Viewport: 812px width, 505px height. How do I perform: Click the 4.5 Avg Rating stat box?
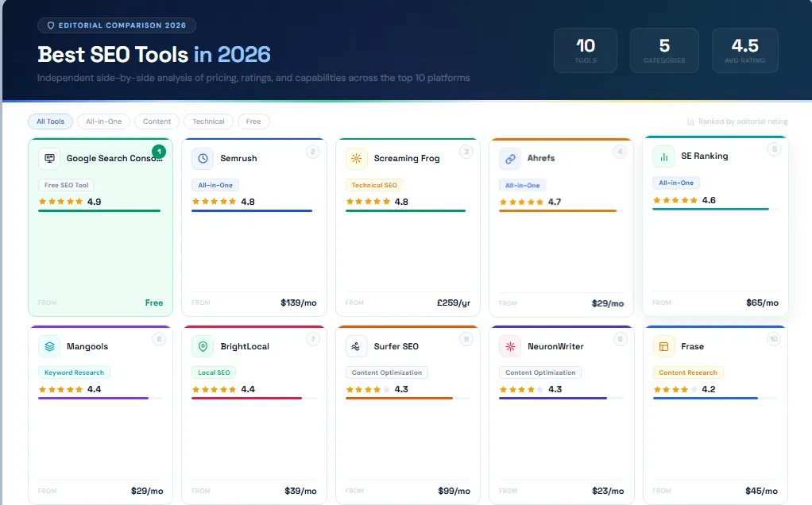[744, 51]
